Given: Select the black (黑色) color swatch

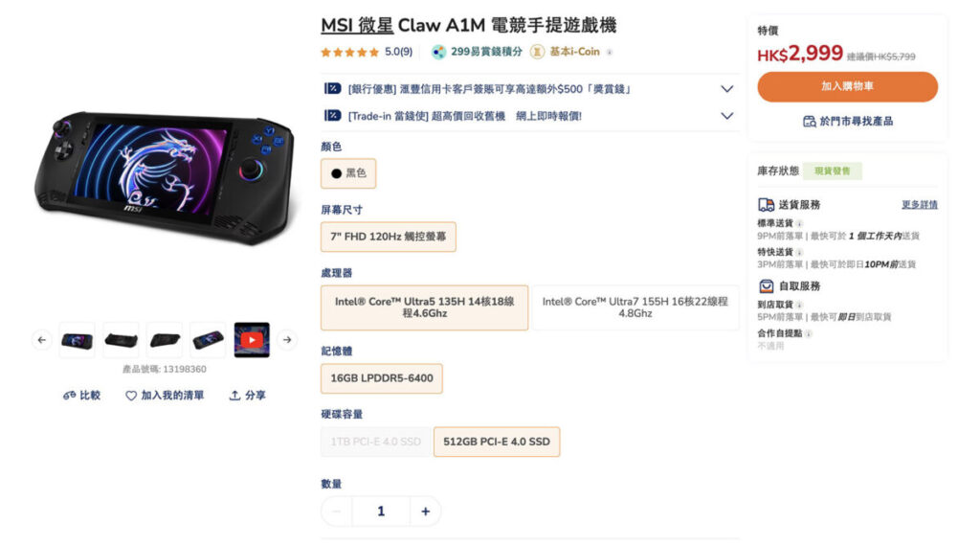Looking at the screenshot, I should click(348, 173).
